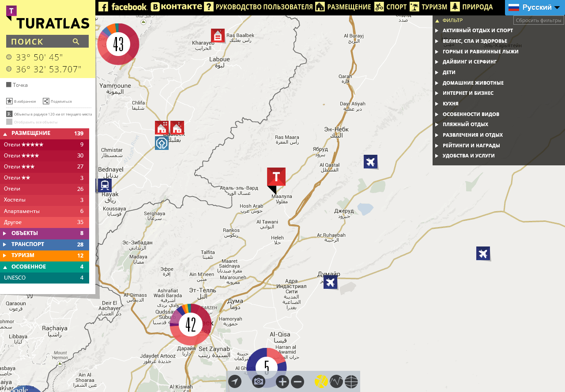This screenshot has height=392, width=565.
Task: Click the red T marker at Маалула
Action: coord(276,177)
